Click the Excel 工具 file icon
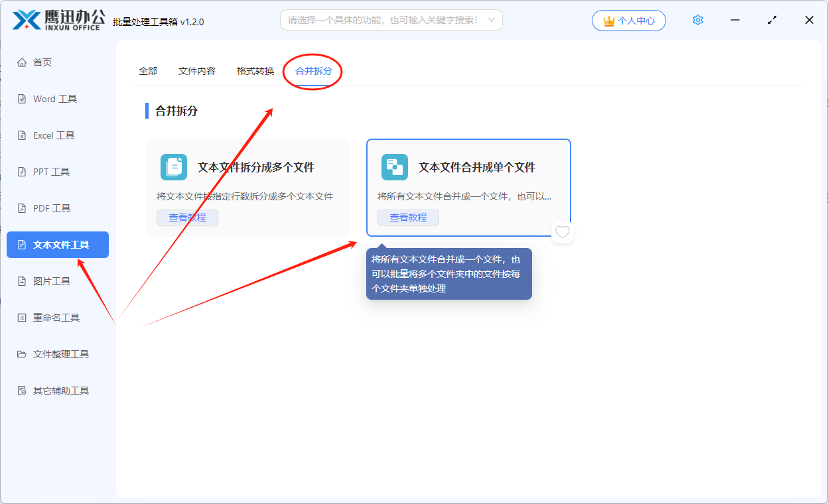 pos(22,135)
